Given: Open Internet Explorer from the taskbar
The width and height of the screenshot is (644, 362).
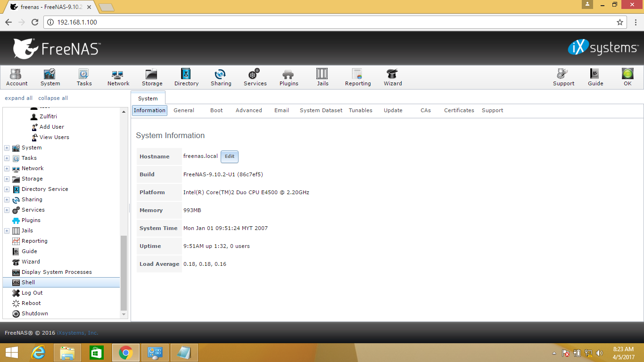Looking at the screenshot, I should (38, 353).
